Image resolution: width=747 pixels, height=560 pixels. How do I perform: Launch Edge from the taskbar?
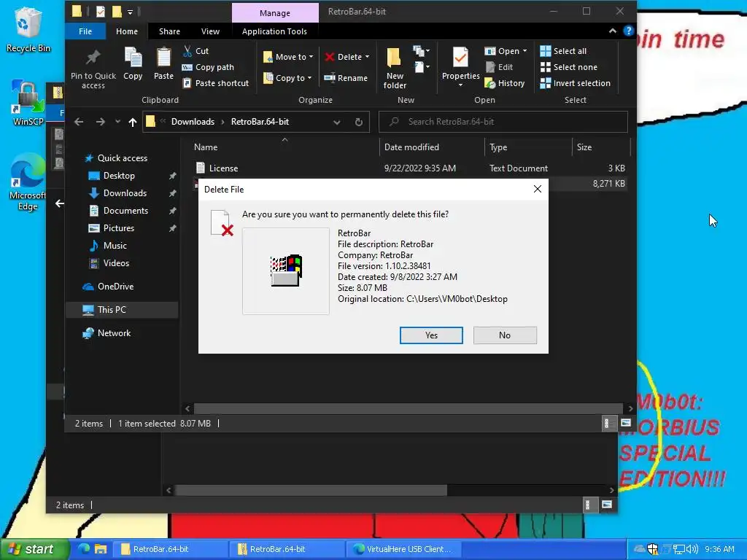tap(84, 548)
